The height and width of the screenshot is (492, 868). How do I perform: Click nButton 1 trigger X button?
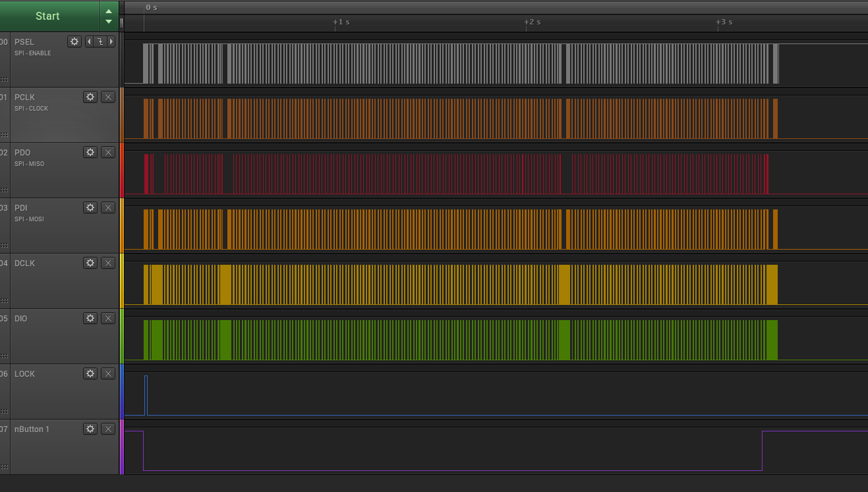pyautogui.click(x=109, y=429)
